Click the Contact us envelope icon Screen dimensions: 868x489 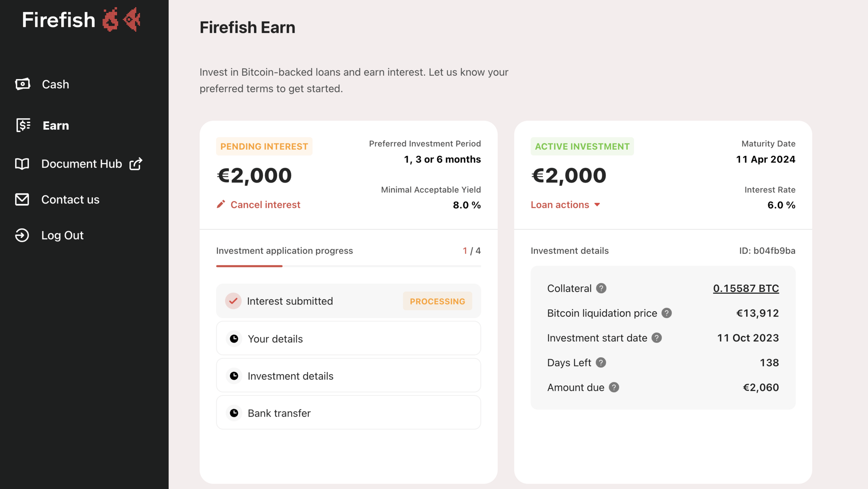(x=22, y=199)
